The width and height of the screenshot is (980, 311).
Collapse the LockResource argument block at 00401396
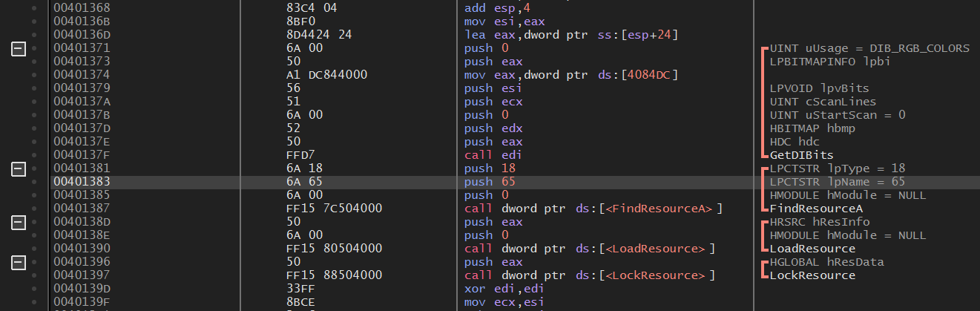(19, 262)
